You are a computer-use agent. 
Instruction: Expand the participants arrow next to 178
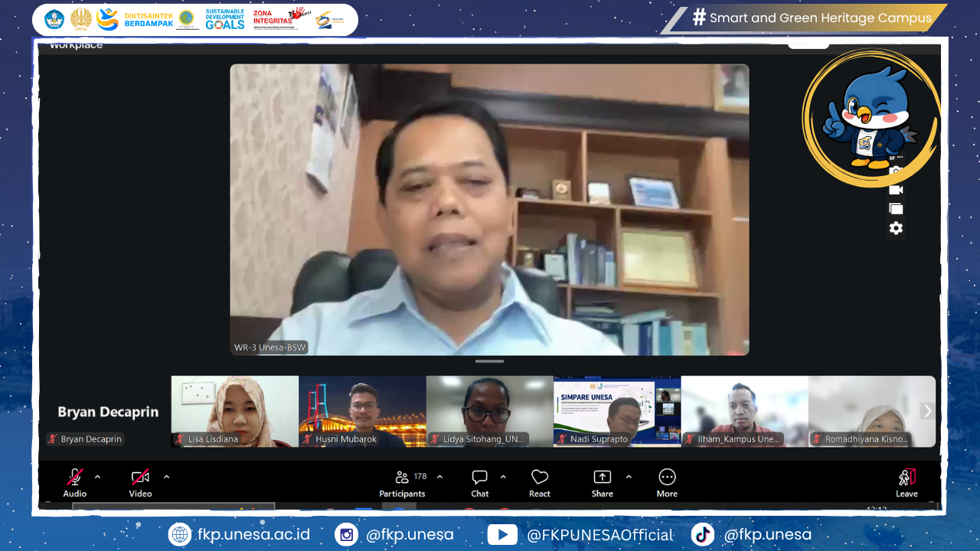point(439,477)
